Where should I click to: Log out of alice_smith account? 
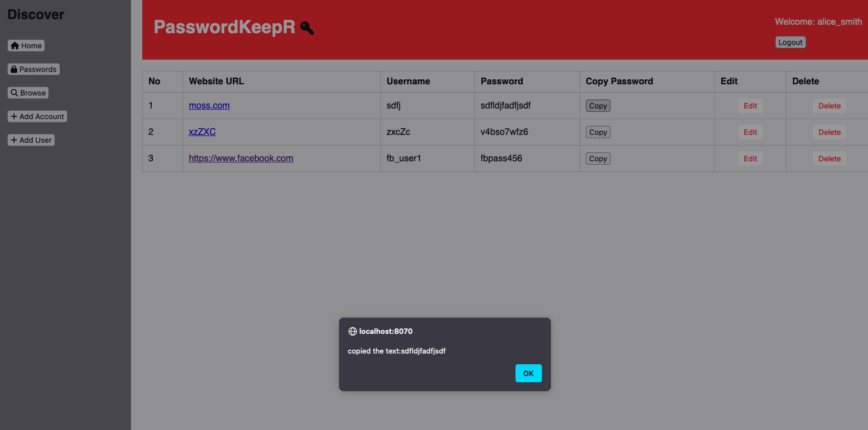790,42
